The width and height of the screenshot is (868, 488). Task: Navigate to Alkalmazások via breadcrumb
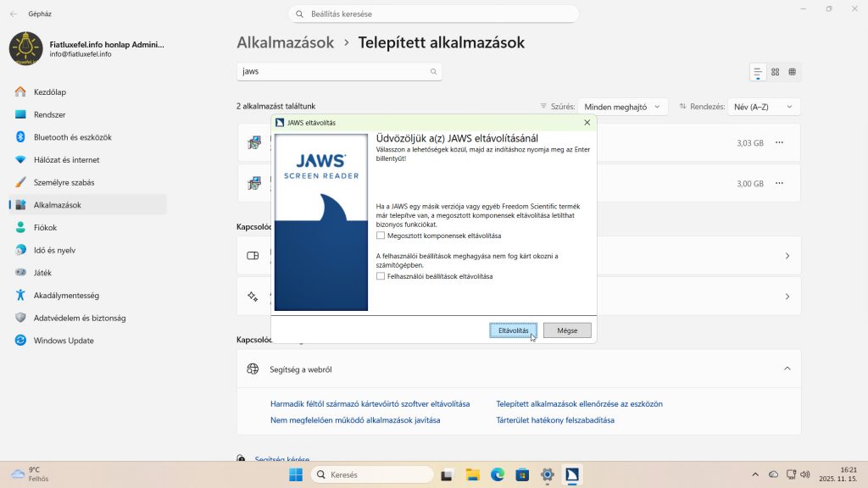tap(286, 42)
